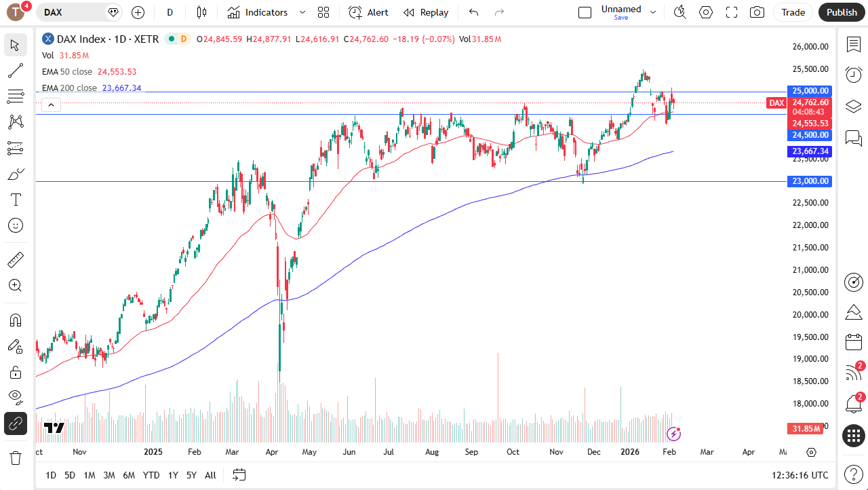868x490 pixels.
Task: Select the ruler measure tool
Action: [x=15, y=259]
